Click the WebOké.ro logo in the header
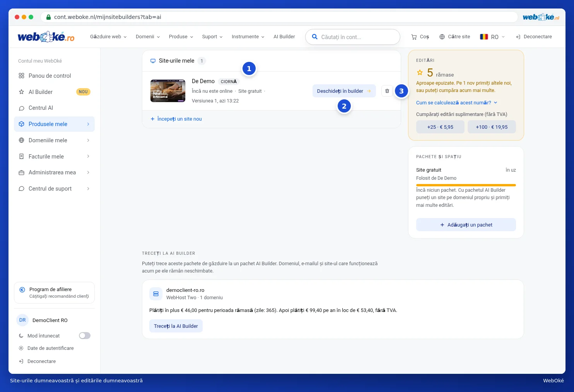574x392 pixels. [x=46, y=37]
